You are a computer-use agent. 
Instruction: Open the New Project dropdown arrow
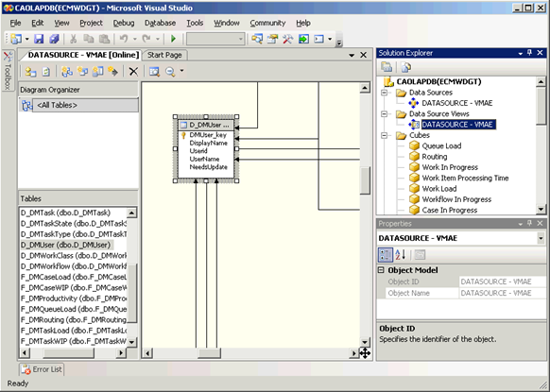click(26, 39)
